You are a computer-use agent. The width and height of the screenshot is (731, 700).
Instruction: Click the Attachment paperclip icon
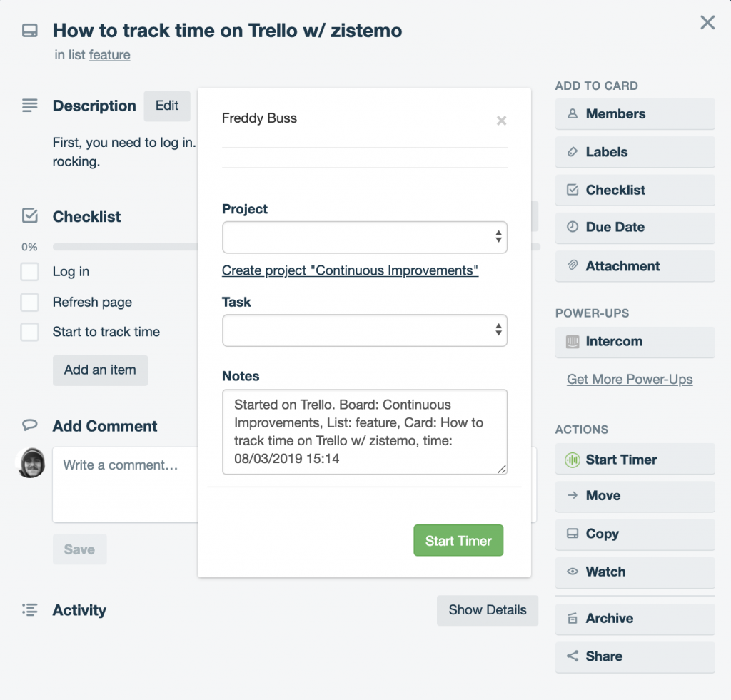[x=573, y=266]
